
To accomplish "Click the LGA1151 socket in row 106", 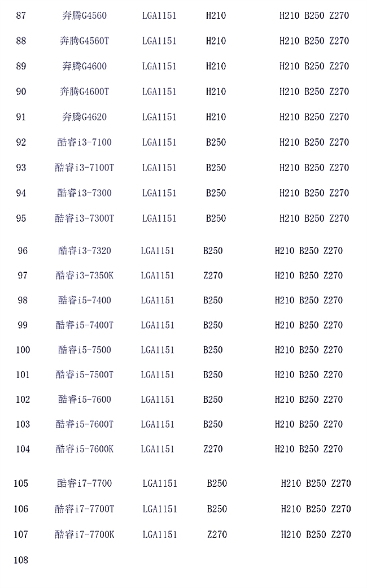I will tap(160, 509).
